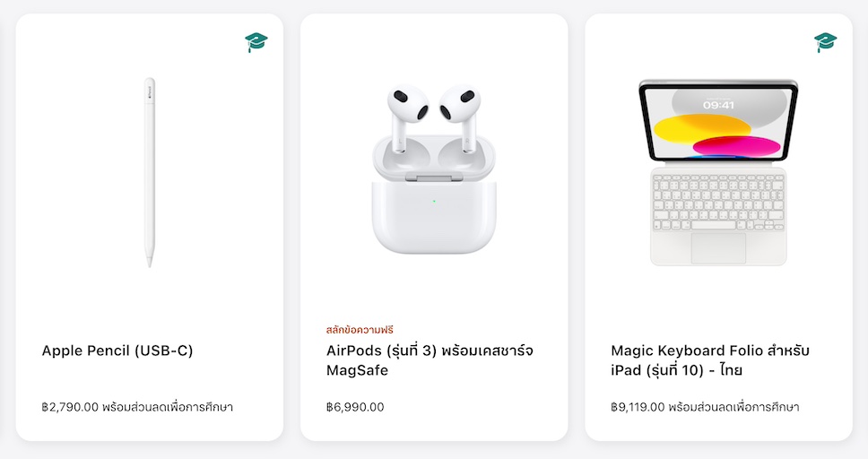Click the ฿6,990.00 AirPods price
This screenshot has height=459, width=868.
click(355, 407)
